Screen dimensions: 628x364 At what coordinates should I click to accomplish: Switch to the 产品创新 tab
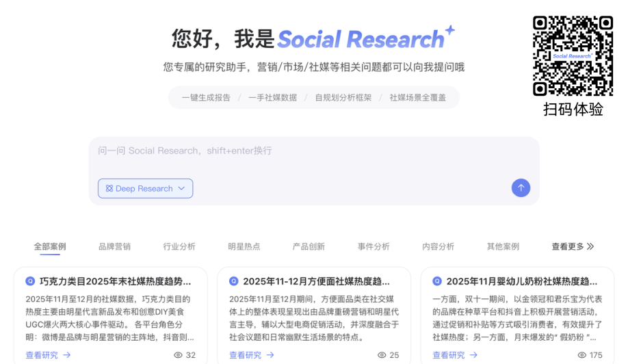tap(309, 246)
